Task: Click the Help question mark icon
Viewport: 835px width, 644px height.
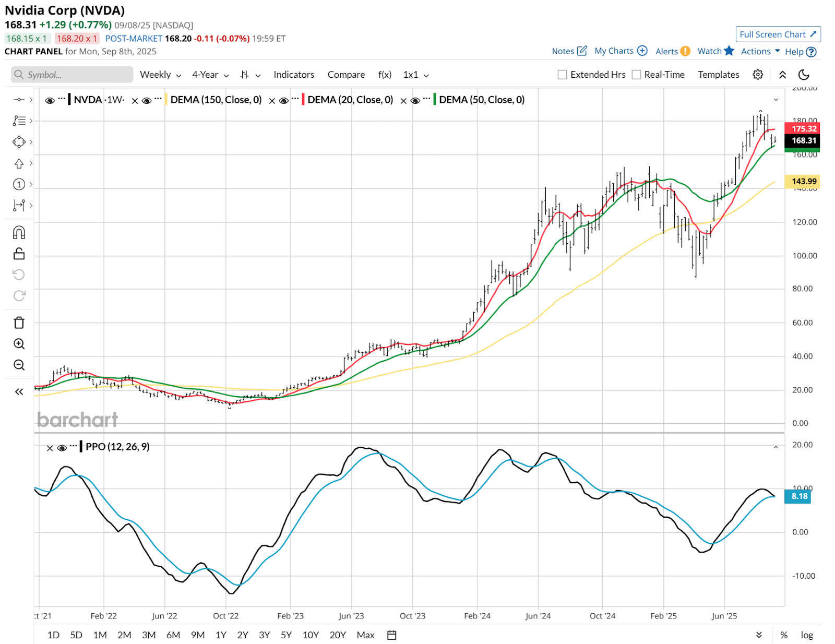Action: [811, 52]
